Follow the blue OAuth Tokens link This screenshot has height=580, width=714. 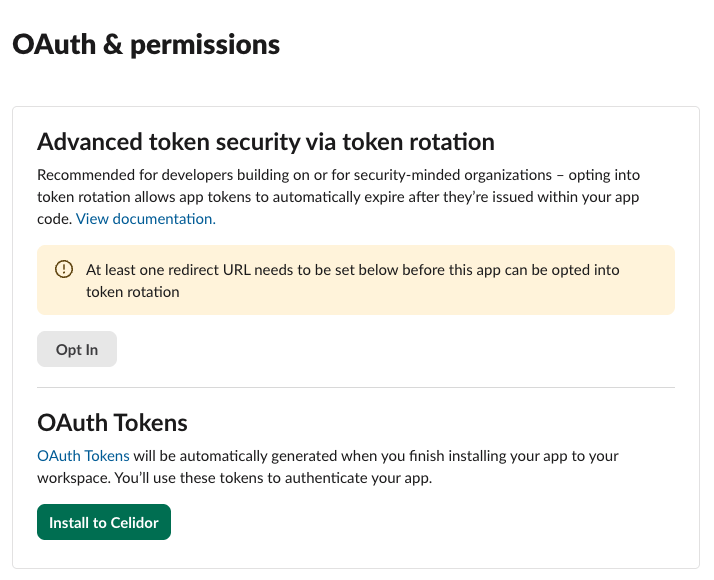(x=83, y=456)
